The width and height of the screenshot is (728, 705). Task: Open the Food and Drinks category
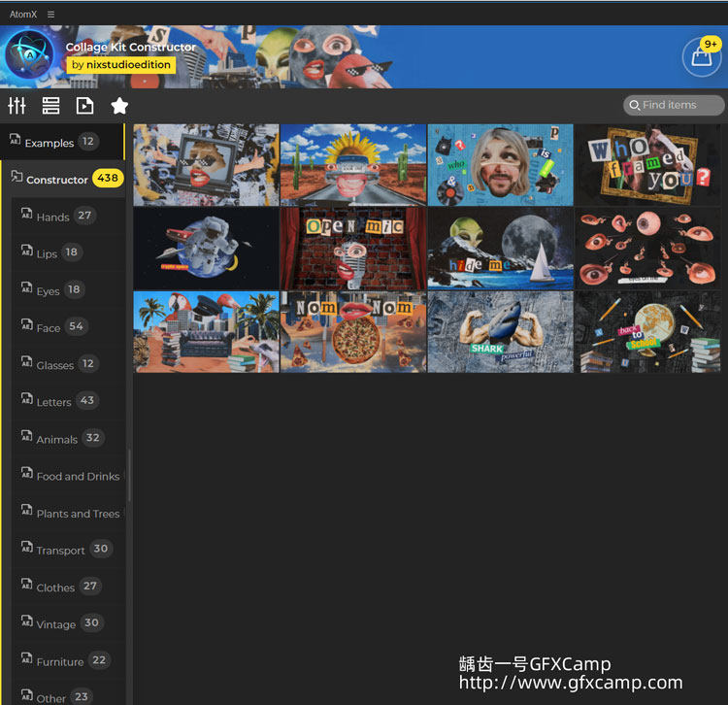[68, 476]
